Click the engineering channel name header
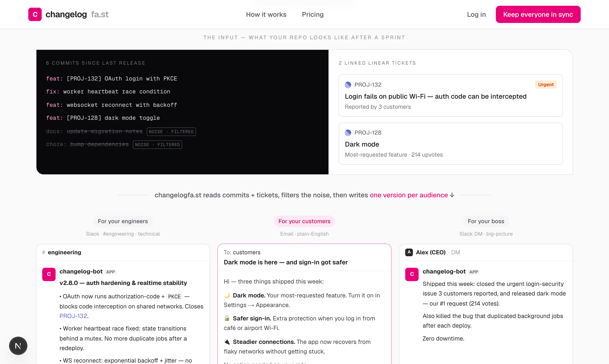The width and height of the screenshot is (609, 364). [x=64, y=252]
